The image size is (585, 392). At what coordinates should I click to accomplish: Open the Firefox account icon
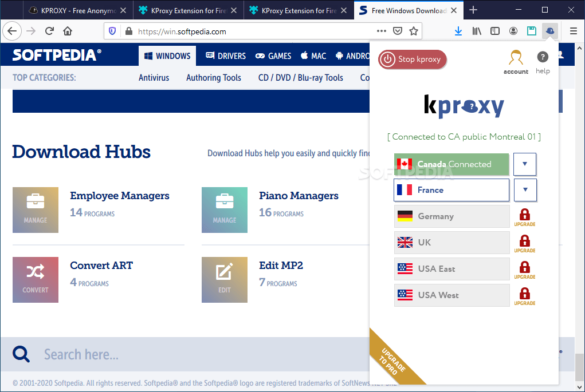tap(513, 31)
